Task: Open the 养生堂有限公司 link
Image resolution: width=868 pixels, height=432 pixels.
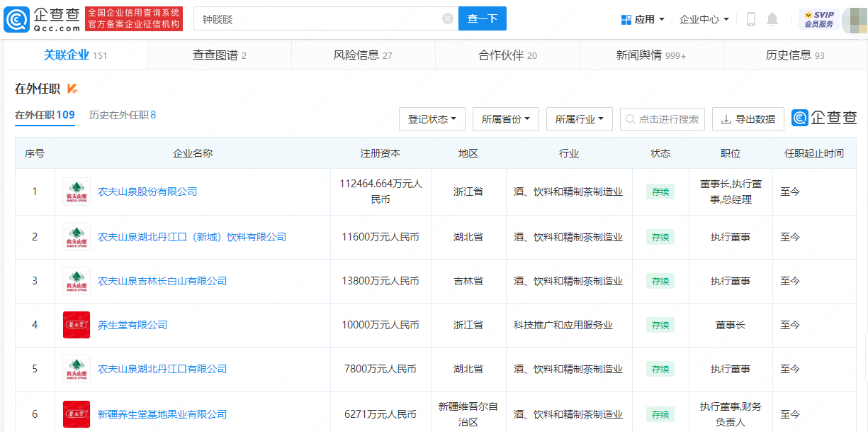Action: click(133, 325)
